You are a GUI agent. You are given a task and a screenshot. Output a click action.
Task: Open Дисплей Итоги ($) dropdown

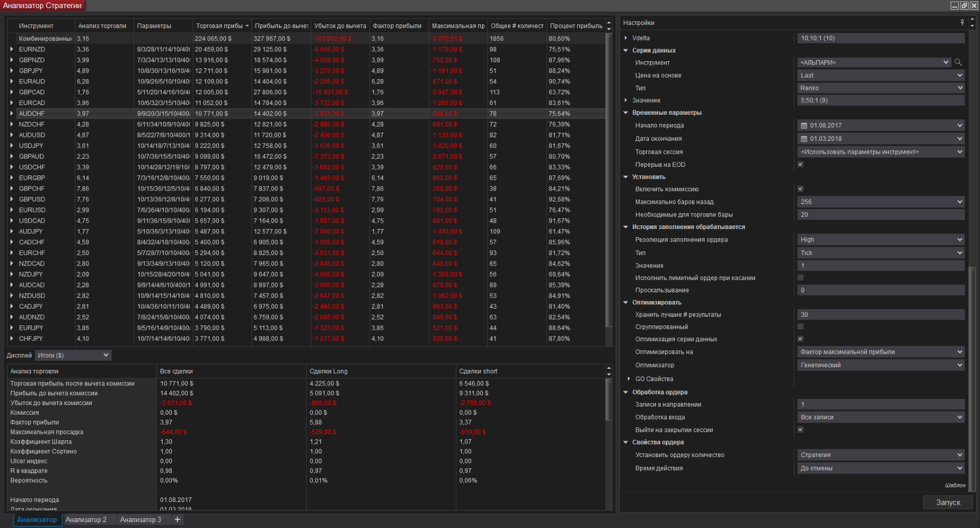73,355
